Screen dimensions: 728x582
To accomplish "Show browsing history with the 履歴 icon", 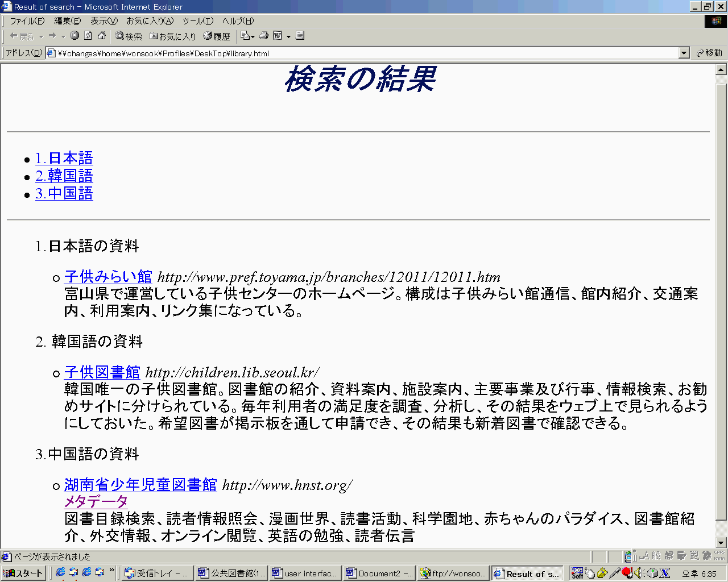I will [x=215, y=35].
